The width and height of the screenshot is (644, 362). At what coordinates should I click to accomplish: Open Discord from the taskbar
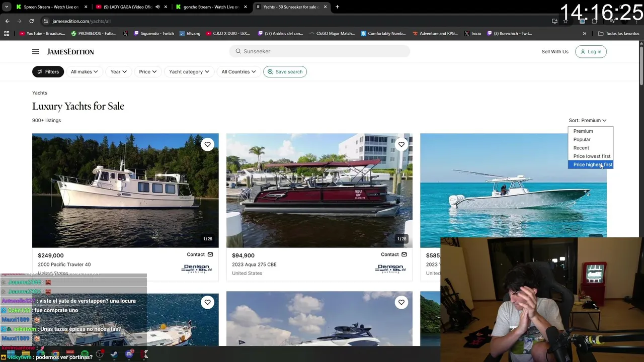click(130, 354)
